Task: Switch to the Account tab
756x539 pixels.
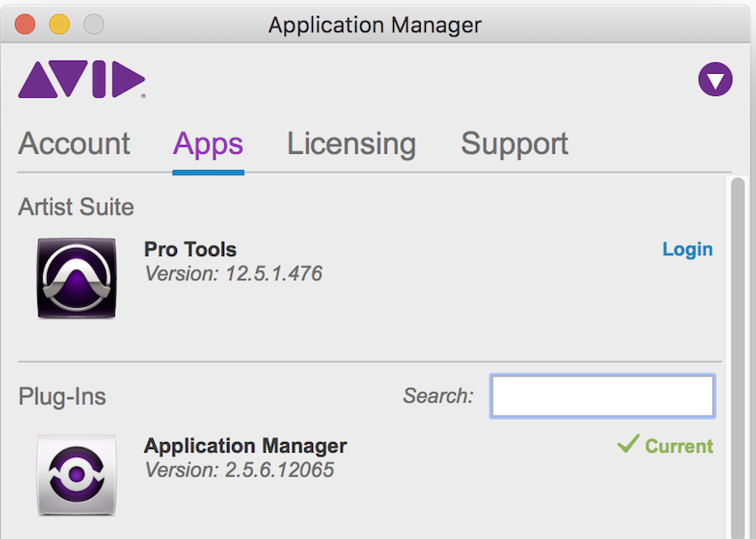Action: pos(74,144)
